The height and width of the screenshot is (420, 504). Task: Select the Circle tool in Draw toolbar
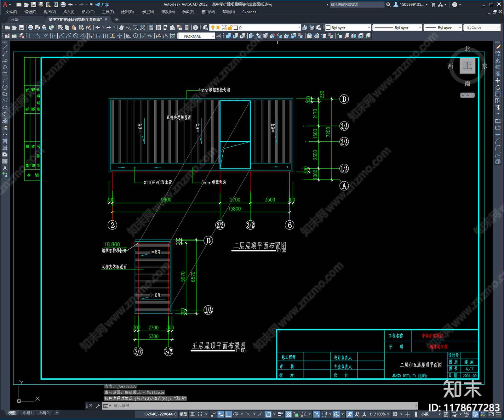(x=5, y=87)
